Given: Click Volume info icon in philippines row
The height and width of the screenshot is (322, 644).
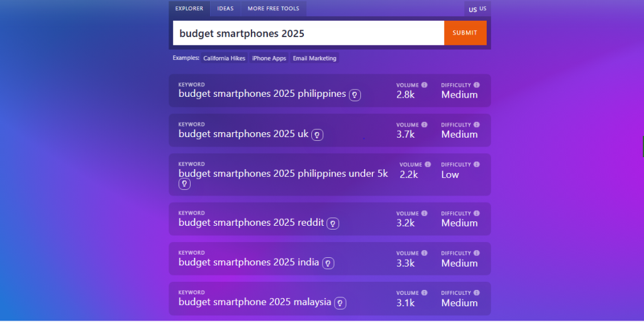Looking at the screenshot, I should pos(425,85).
